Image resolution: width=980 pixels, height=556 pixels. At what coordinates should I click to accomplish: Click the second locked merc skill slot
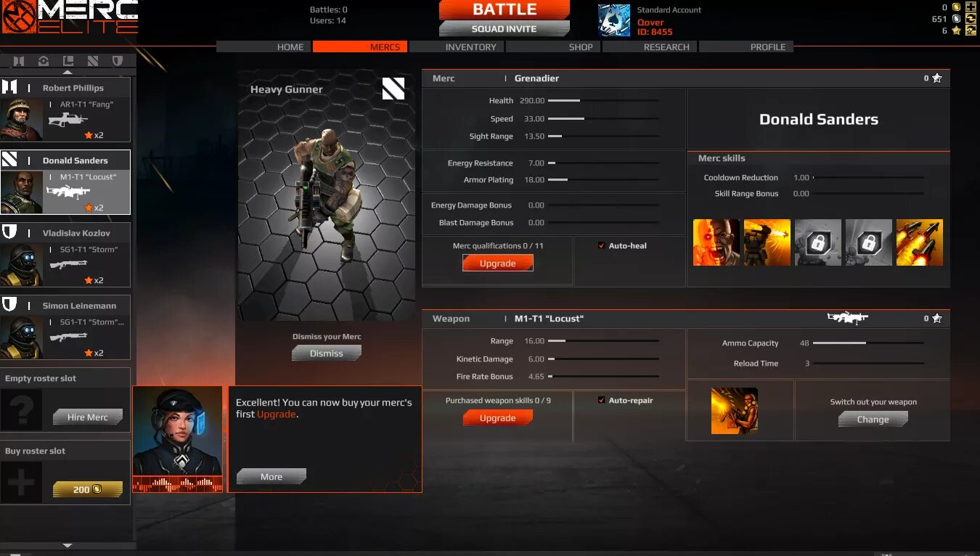point(869,242)
